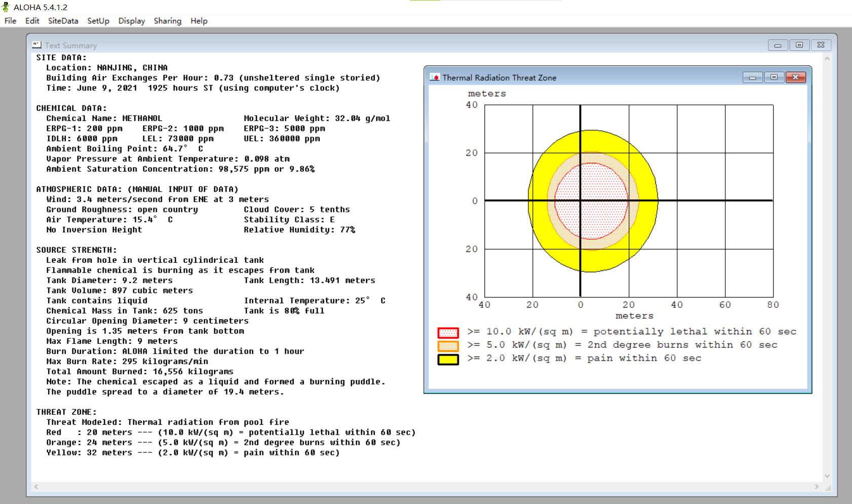Click the yellow 2.0 kW legend swatch
The image size is (852, 504).
(448, 359)
